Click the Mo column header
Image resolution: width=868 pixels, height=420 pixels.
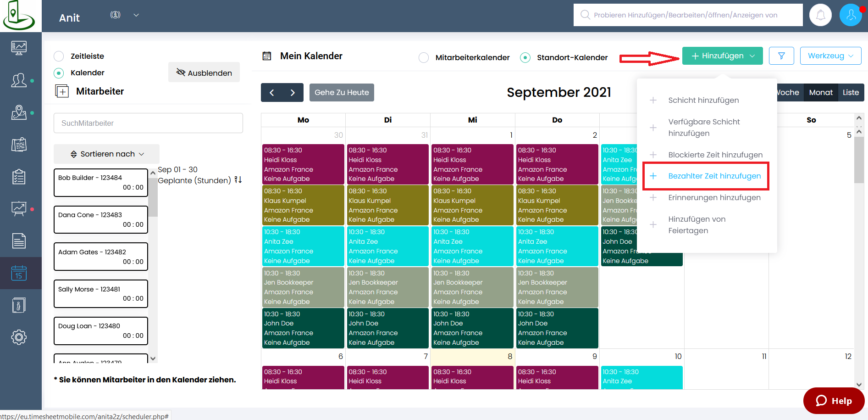(303, 120)
